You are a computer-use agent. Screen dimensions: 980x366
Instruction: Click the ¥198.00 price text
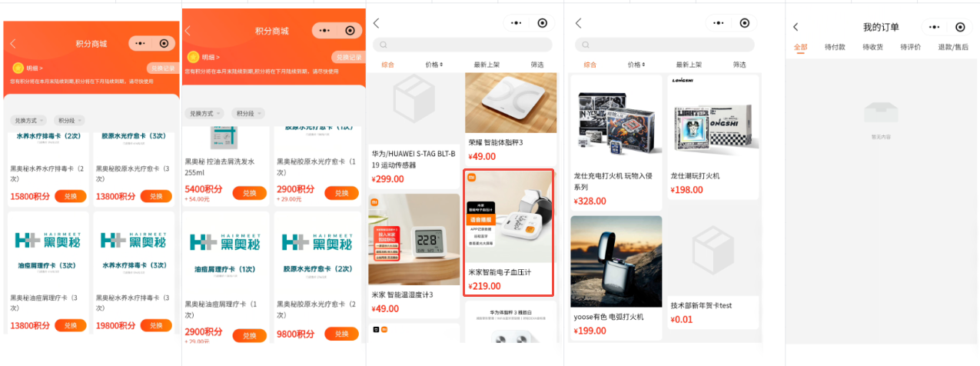click(x=686, y=190)
